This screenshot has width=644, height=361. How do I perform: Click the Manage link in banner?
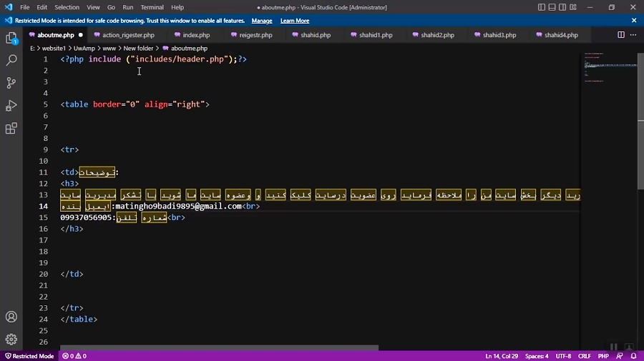tap(262, 21)
